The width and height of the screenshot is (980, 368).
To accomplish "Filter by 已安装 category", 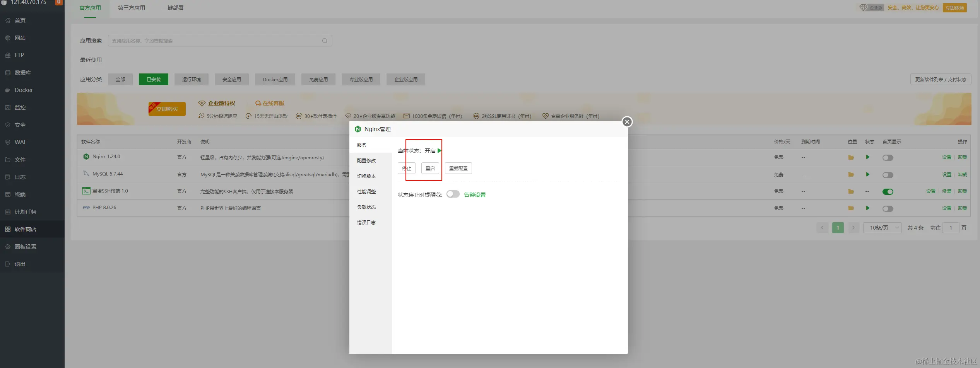I will click(x=154, y=80).
